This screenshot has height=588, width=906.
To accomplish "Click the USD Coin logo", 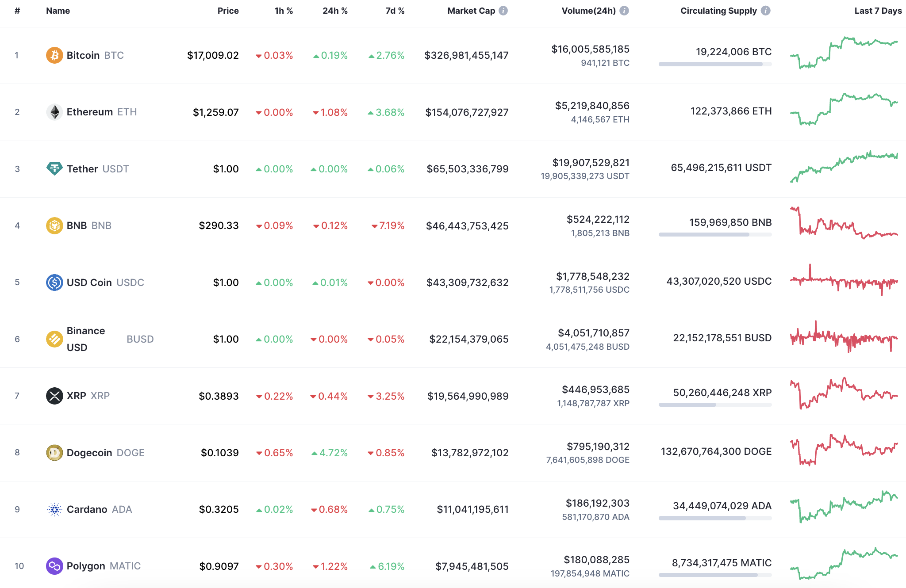I will click(x=54, y=282).
